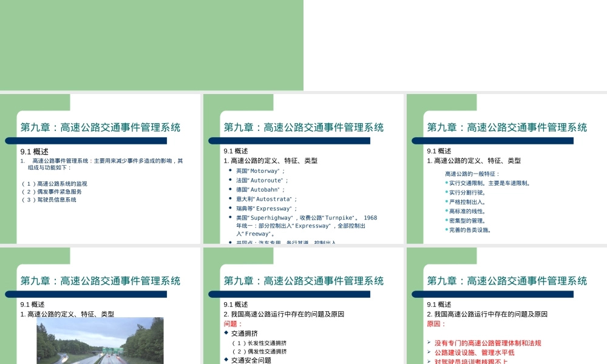Open the slide containing the highway photo

click(x=100, y=306)
